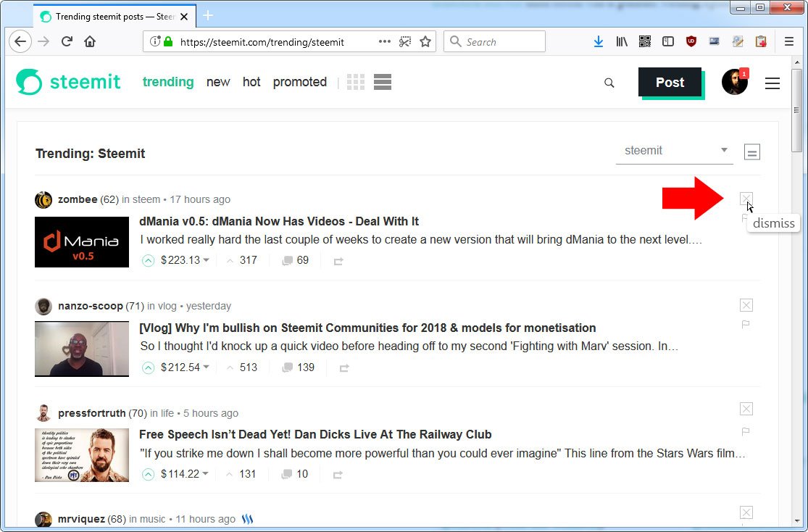Upvote the Free Speech Isn't Dead post
808x532 pixels.
coord(149,474)
